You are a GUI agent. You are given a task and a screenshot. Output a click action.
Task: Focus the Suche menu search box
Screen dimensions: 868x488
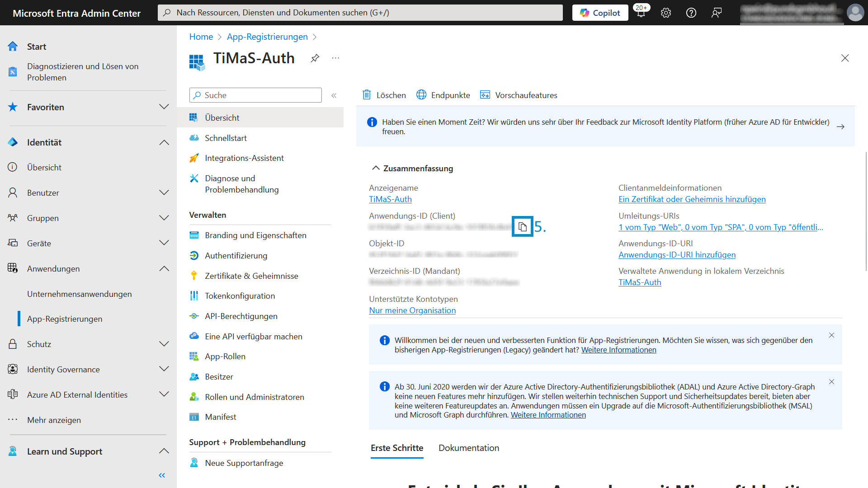click(255, 95)
